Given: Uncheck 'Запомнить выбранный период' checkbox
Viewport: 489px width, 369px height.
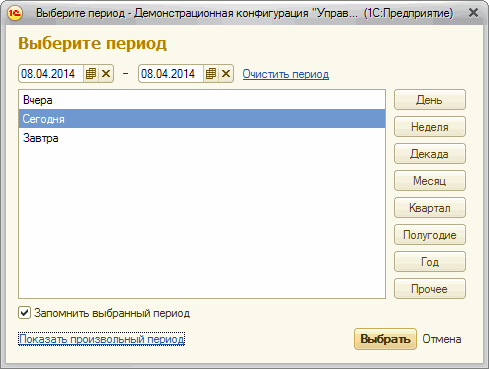Looking at the screenshot, I should click(24, 313).
